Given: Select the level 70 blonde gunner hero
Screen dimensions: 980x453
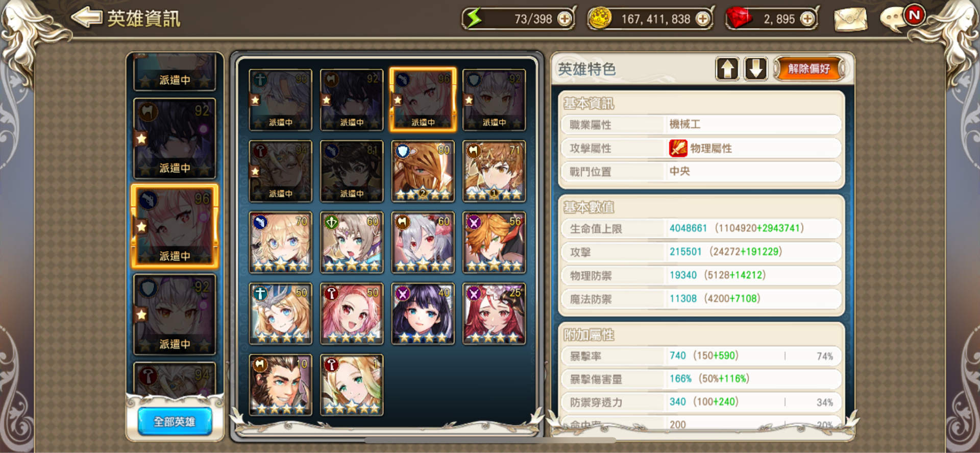Looking at the screenshot, I should pyautogui.click(x=280, y=243).
